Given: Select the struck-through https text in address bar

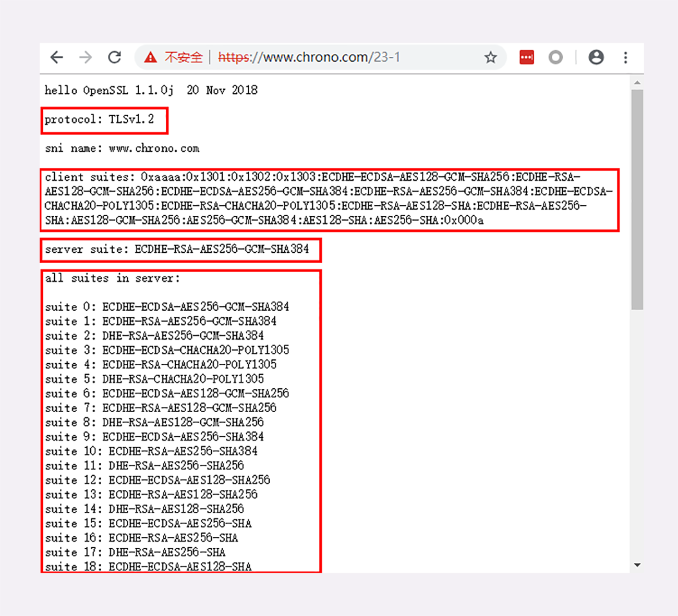Looking at the screenshot, I should pyautogui.click(x=233, y=57).
